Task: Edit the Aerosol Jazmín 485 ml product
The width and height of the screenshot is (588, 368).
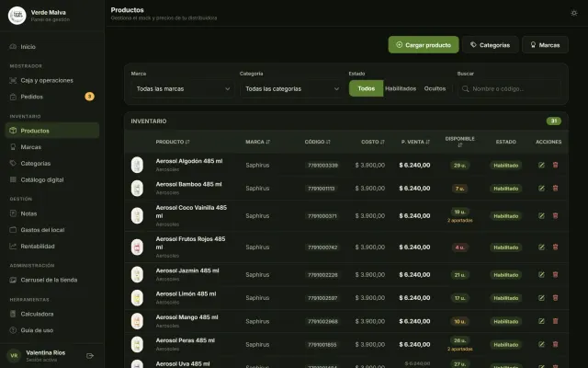Action: click(x=541, y=274)
